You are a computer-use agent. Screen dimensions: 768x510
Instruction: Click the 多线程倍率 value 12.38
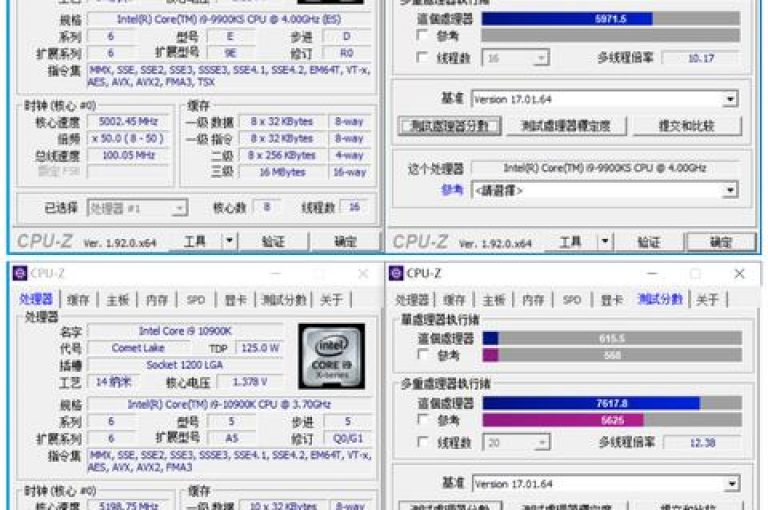(702, 443)
